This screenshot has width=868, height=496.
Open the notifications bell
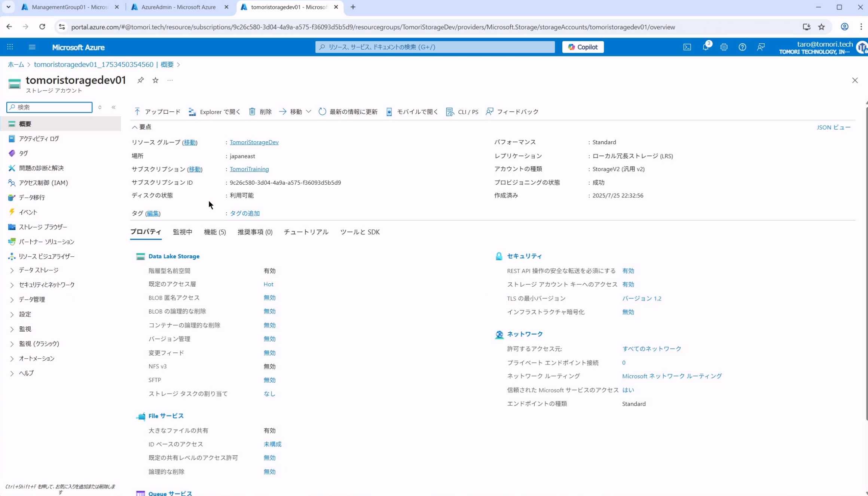click(x=705, y=47)
